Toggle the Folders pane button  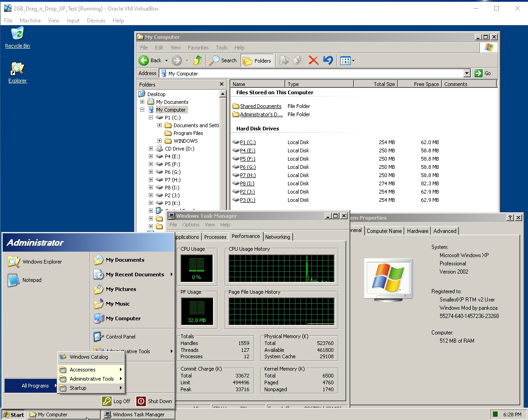pyautogui.click(x=257, y=60)
